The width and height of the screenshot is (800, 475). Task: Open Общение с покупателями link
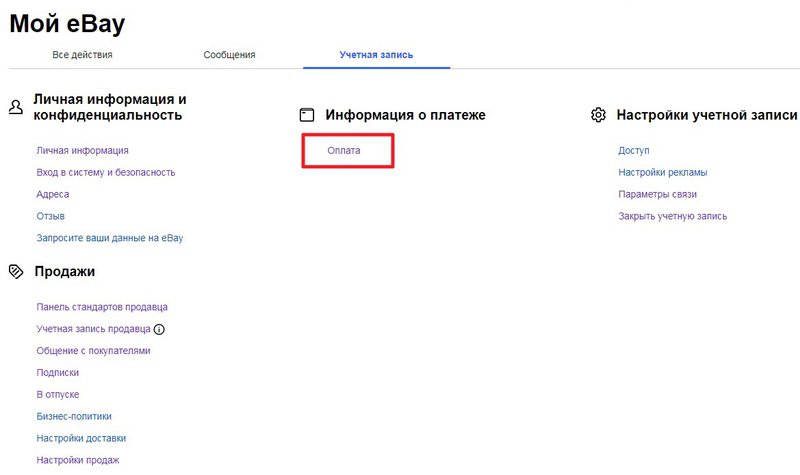point(93,351)
